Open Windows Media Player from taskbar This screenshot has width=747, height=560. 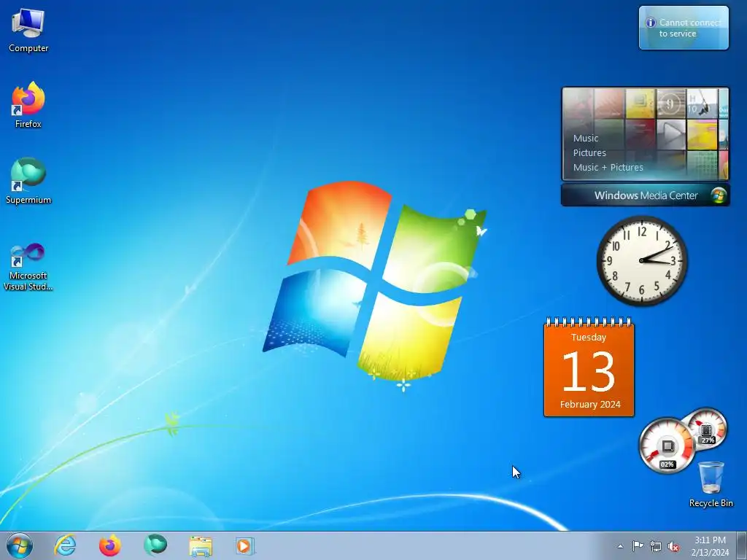[245, 545]
